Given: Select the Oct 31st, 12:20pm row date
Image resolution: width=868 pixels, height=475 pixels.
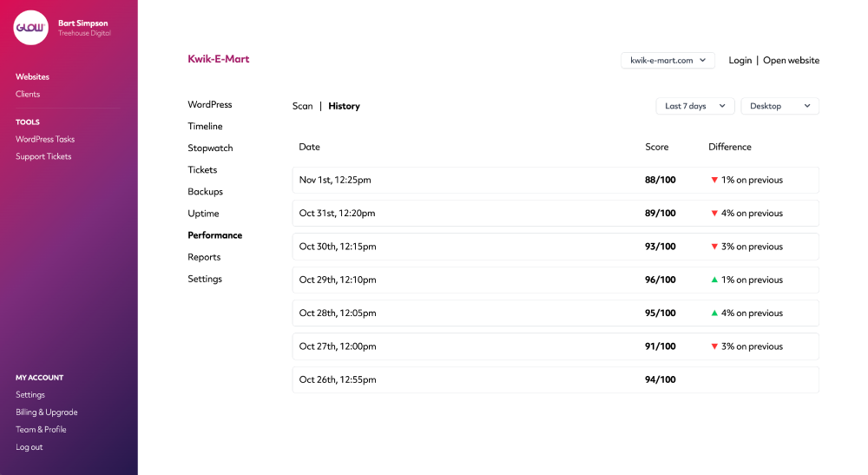Looking at the screenshot, I should (337, 213).
